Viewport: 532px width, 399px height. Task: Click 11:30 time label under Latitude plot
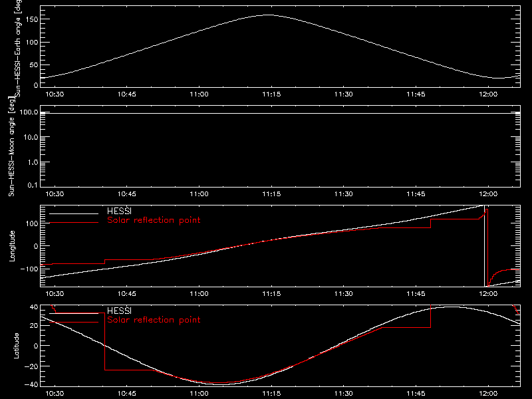click(x=344, y=394)
